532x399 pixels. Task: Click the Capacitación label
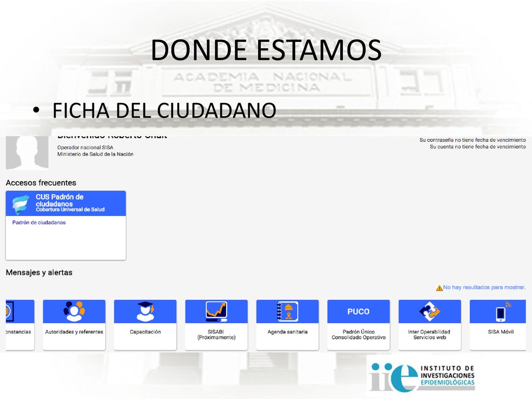point(145,332)
